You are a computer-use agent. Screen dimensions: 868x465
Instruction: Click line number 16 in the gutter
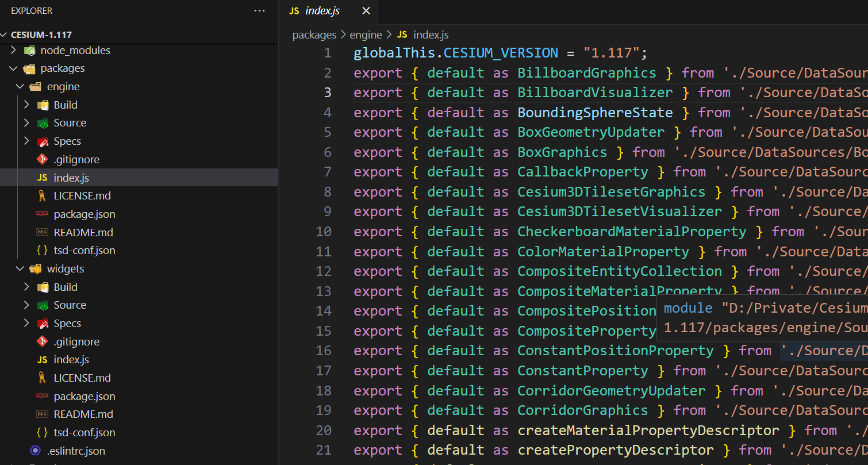324,351
